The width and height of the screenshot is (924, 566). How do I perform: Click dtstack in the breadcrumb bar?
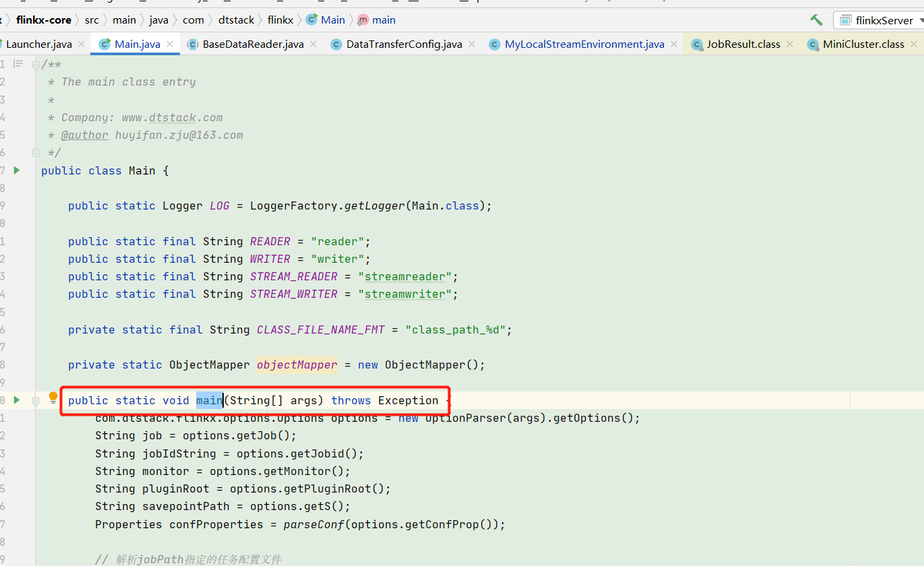coord(236,20)
